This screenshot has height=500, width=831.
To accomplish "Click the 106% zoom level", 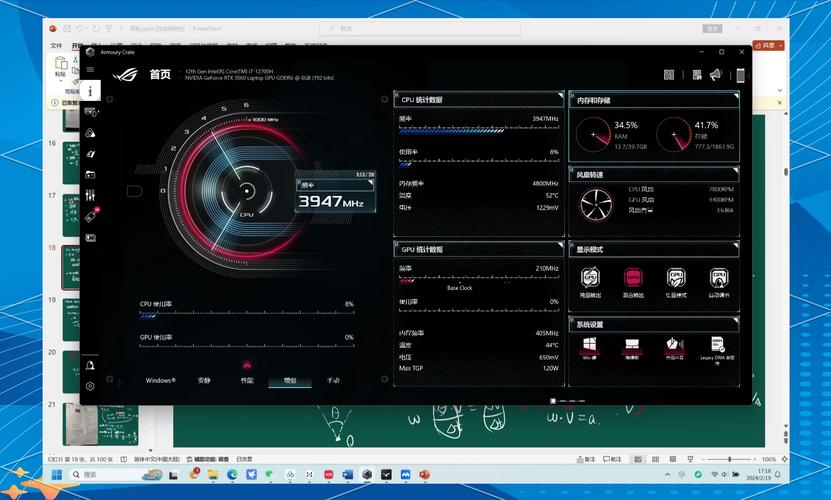I will (768, 459).
